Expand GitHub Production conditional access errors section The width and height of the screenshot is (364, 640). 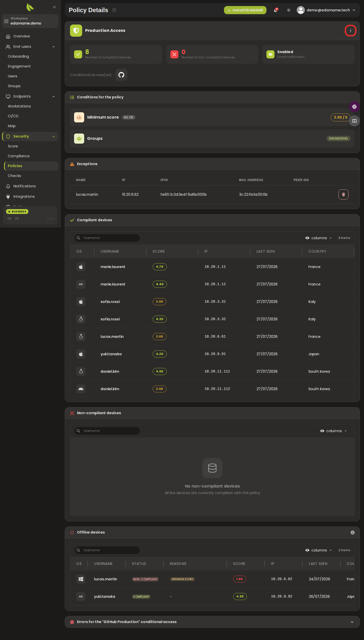coord(352,622)
